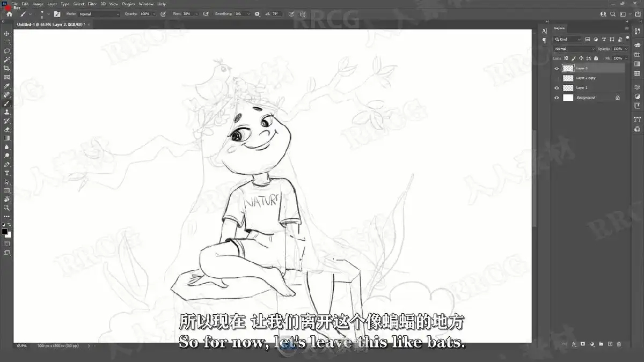Open smoothing options gear icon

coord(257,14)
